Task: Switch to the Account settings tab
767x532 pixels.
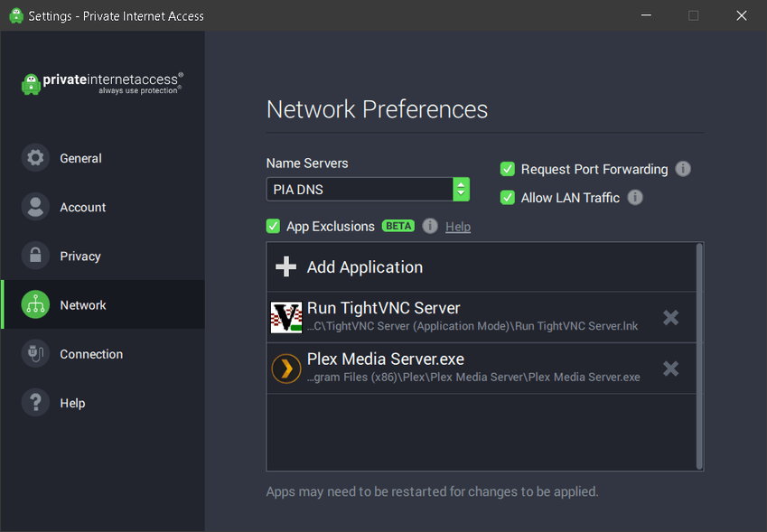Action: point(82,207)
